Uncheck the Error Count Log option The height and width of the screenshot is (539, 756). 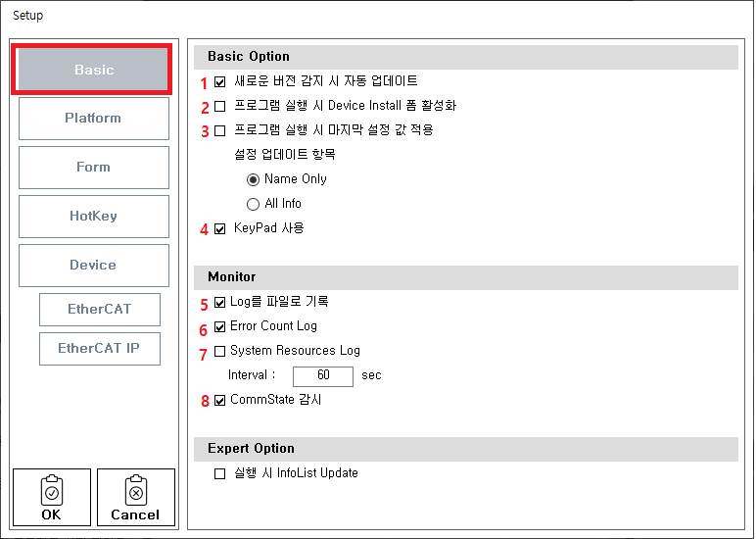[219, 326]
